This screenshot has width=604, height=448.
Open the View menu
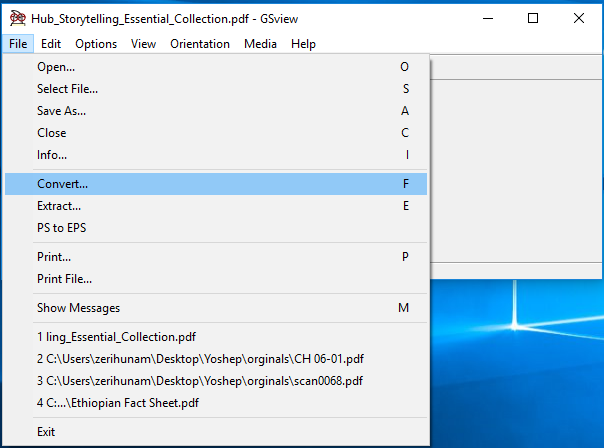coord(143,44)
